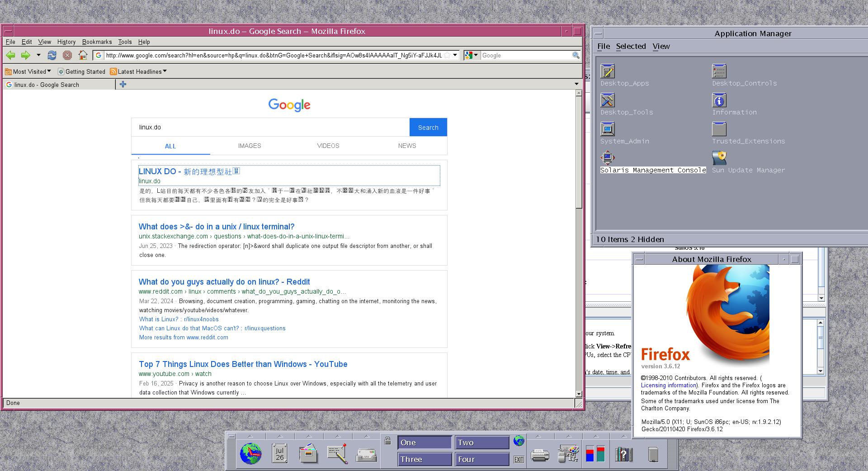The width and height of the screenshot is (868, 471).
Task: Open the Bookmarks menu in Firefox
Action: click(x=97, y=42)
